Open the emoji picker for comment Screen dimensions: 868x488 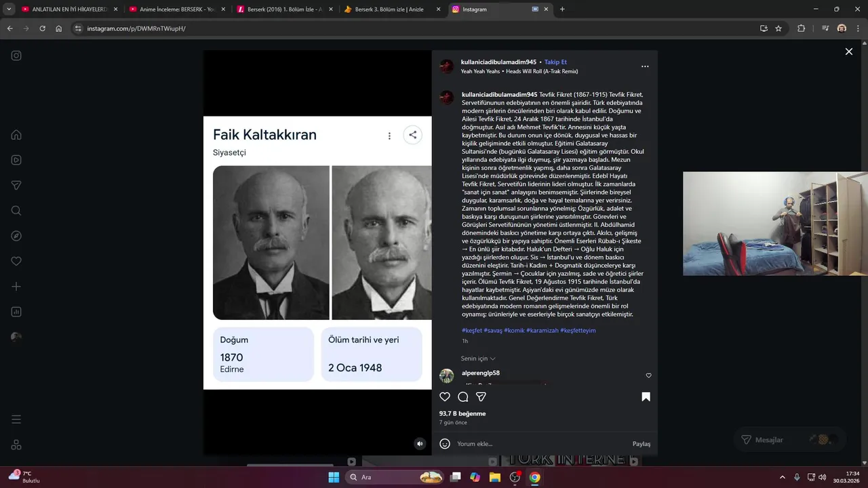[x=445, y=444]
